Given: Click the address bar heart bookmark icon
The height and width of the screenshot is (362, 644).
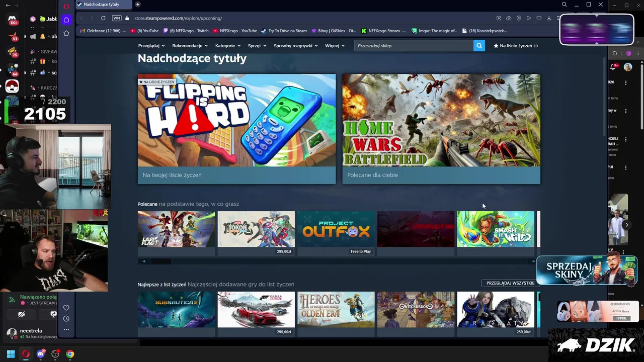Looking at the screenshot, I should 539,18.
